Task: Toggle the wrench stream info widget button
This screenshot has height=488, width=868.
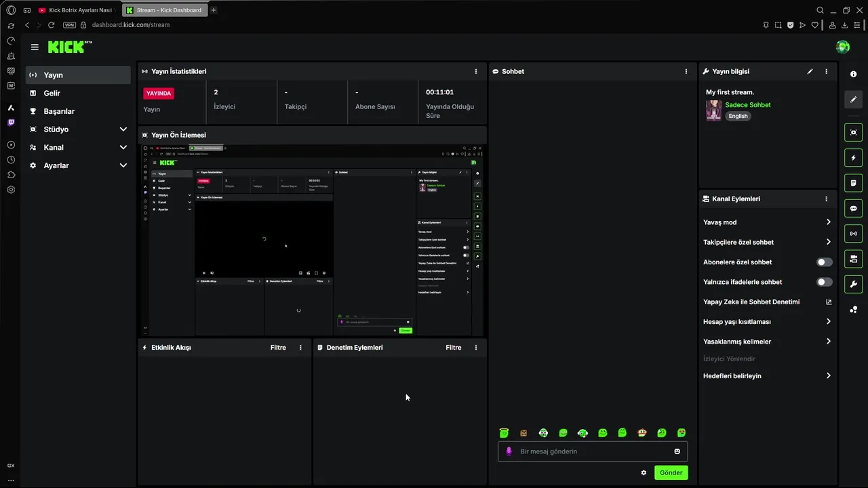Action: pyautogui.click(x=853, y=284)
